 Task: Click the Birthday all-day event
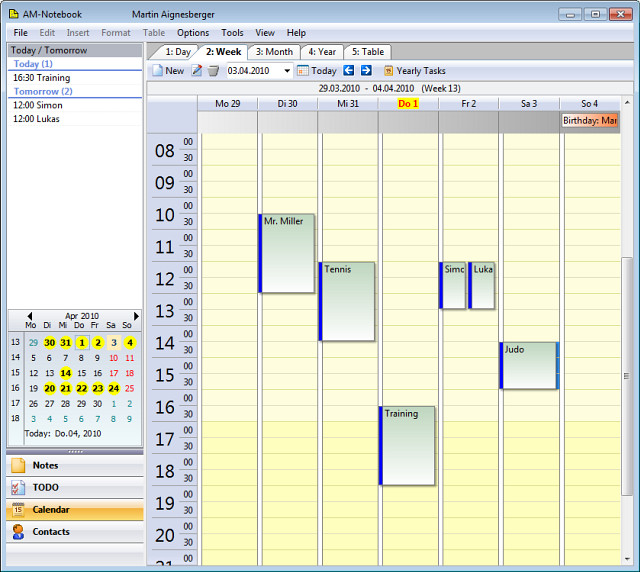click(x=589, y=120)
